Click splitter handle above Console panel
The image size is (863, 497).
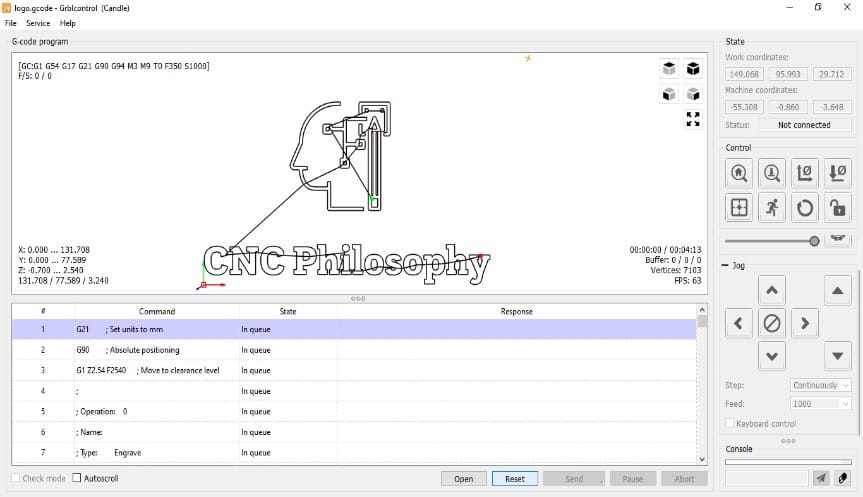pos(788,440)
